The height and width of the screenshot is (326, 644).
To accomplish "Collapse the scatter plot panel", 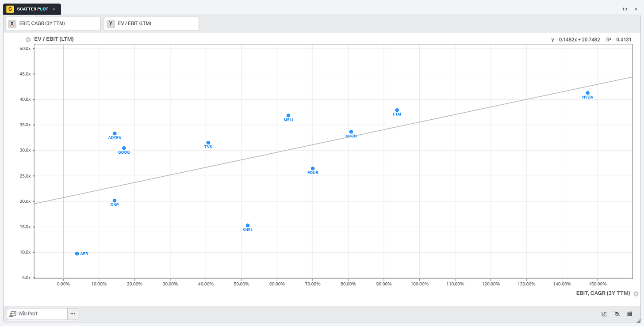I will [625, 9].
